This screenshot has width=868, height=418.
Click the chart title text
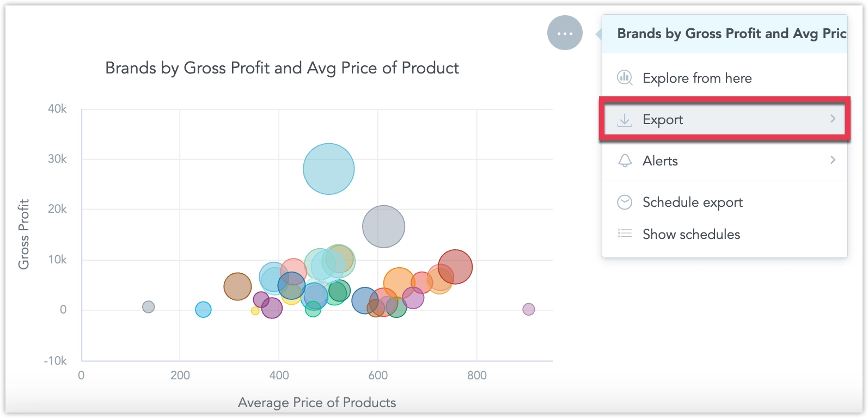(282, 68)
